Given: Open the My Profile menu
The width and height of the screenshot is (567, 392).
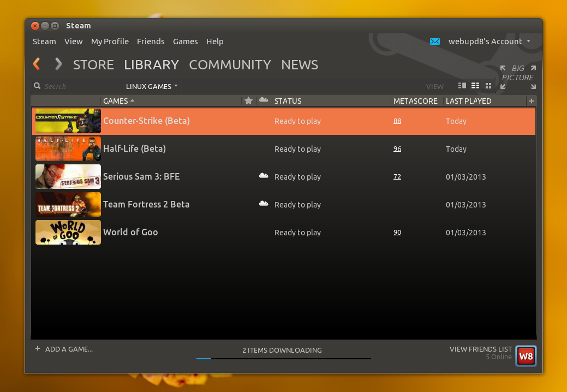Looking at the screenshot, I should point(110,41).
